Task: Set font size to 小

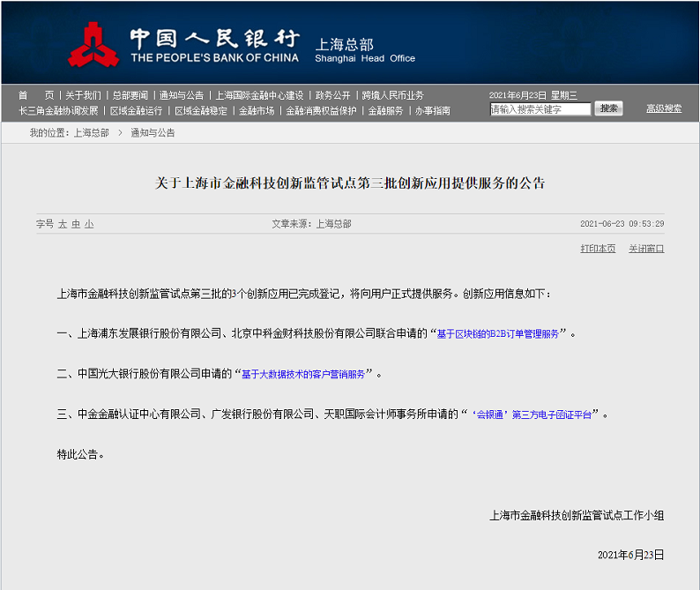Action: tap(89, 224)
